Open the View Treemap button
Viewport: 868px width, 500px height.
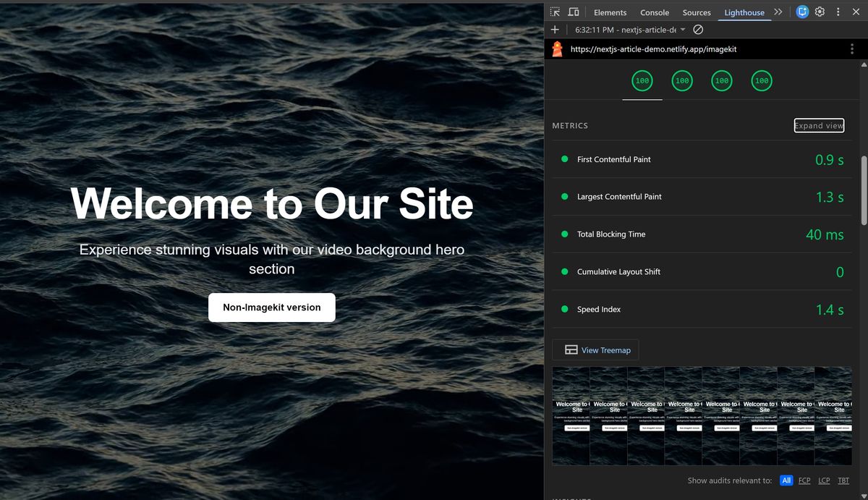point(595,349)
